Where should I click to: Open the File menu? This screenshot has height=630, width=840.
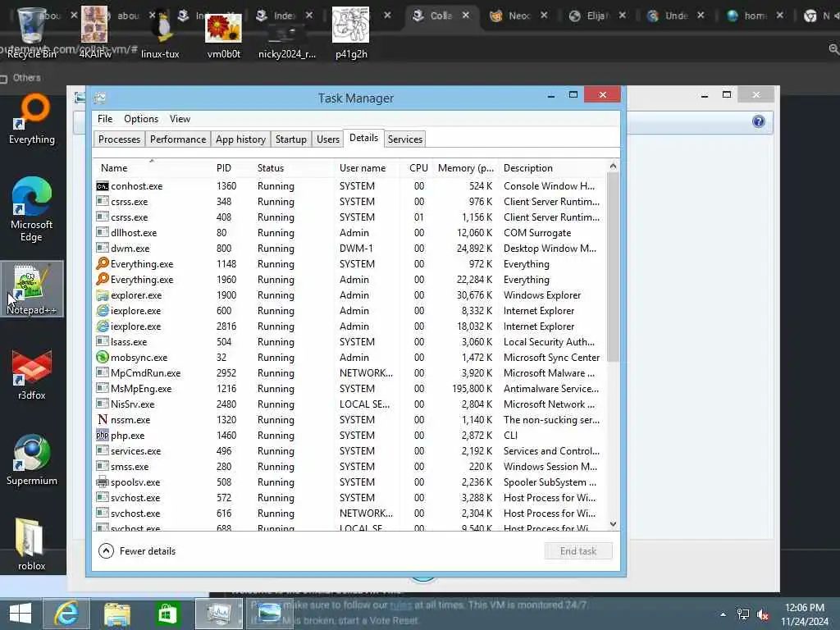click(x=105, y=119)
